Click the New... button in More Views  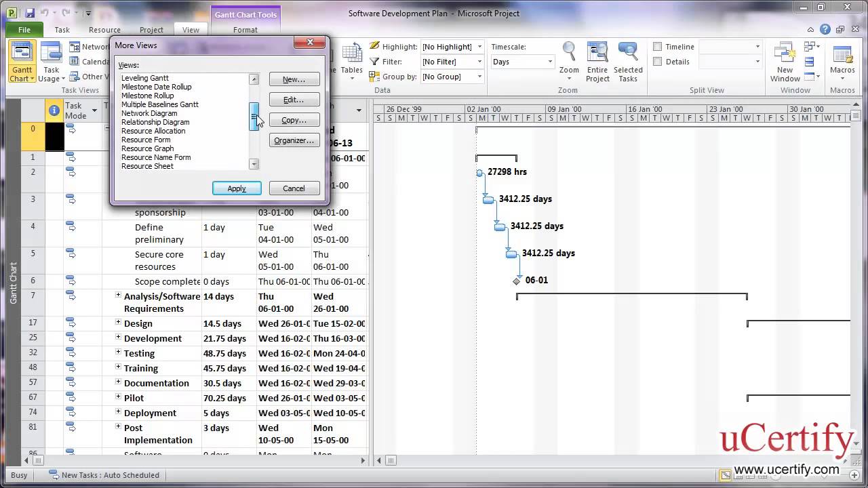[294, 79]
